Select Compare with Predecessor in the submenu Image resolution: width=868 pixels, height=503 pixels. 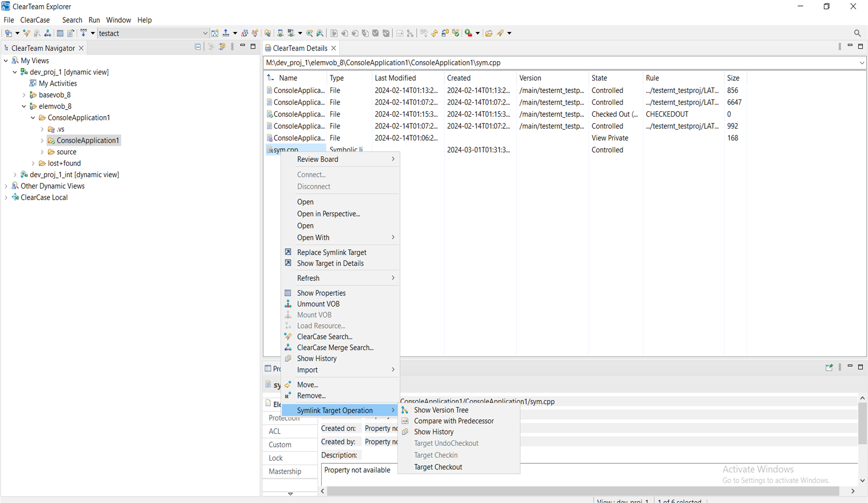(459, 421)
